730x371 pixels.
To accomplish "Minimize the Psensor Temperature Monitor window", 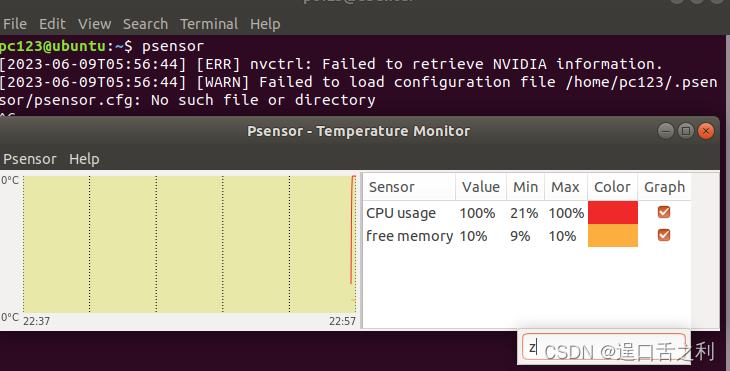I will [x=666, y=131].
